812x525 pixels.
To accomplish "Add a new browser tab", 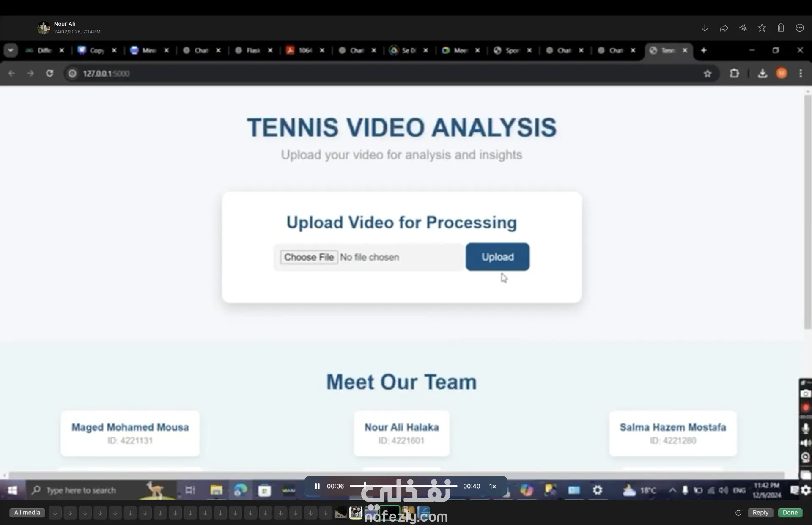I will 704,50.
